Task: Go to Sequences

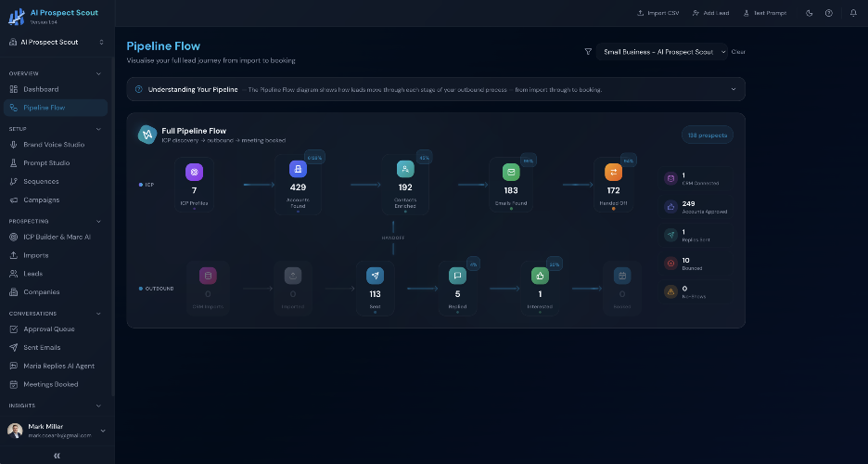Action: tap(56, 181)
